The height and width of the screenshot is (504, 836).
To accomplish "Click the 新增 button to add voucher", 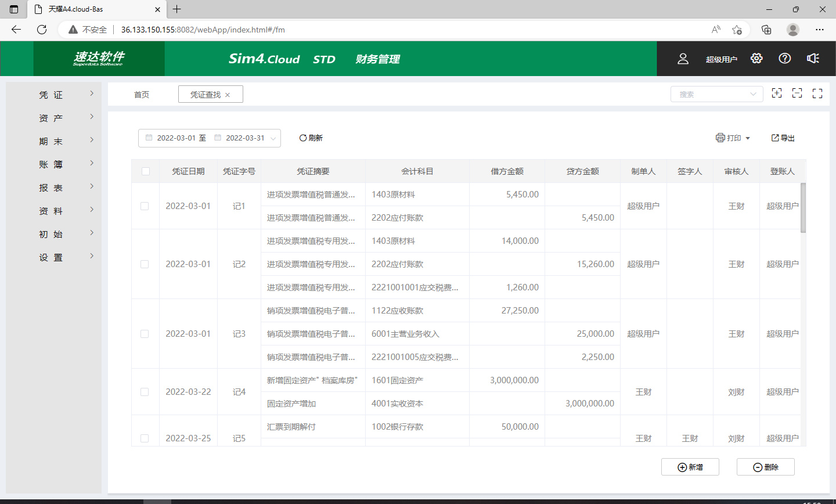I will pos(690,467).
